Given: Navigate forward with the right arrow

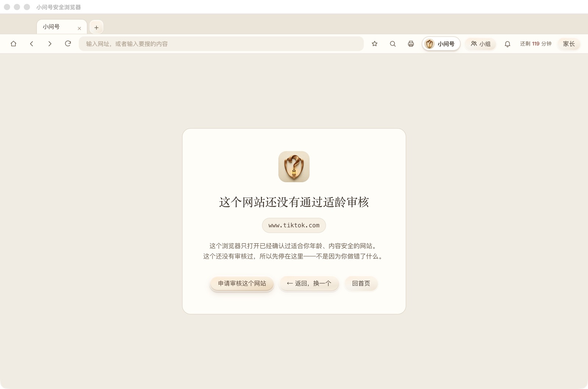Looking at the screenshot, I should tap(50, 44).
